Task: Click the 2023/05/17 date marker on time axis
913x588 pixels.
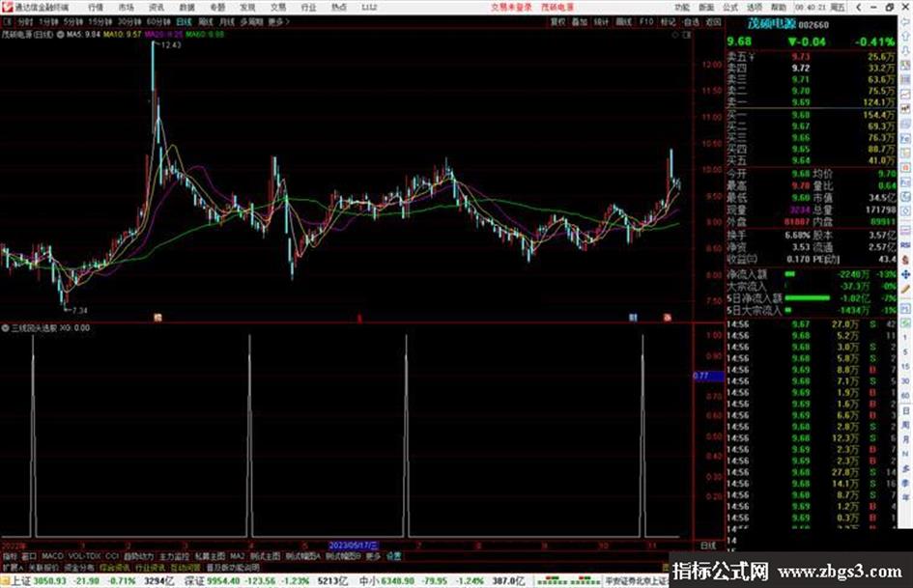Action: pyautogui.click(x=354, y=546)
